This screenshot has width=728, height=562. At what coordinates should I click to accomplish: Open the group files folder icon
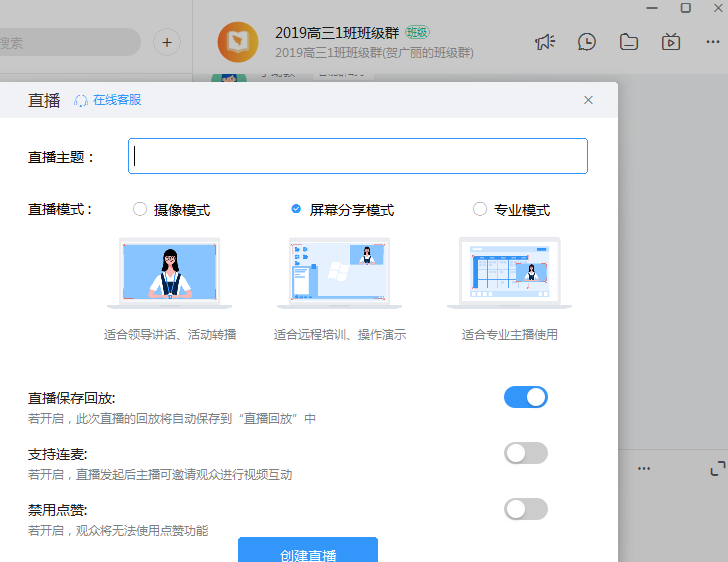click(x=629, y=42)
